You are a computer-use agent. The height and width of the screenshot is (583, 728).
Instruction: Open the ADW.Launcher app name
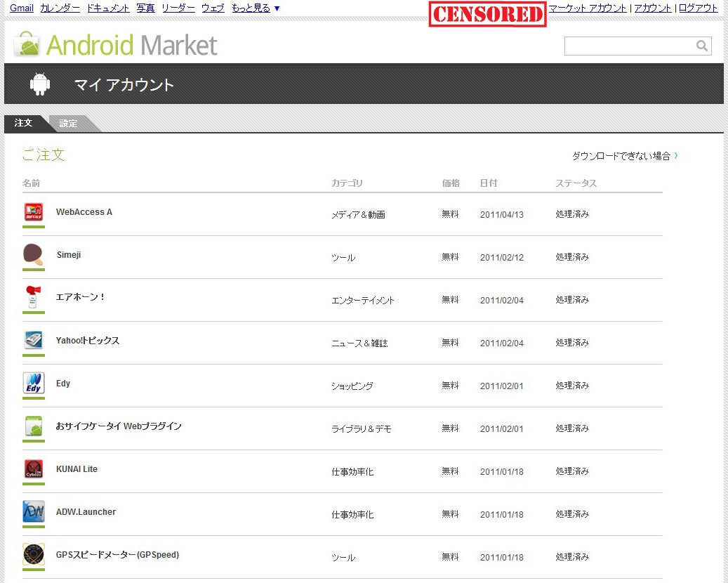tap(86, 511)
